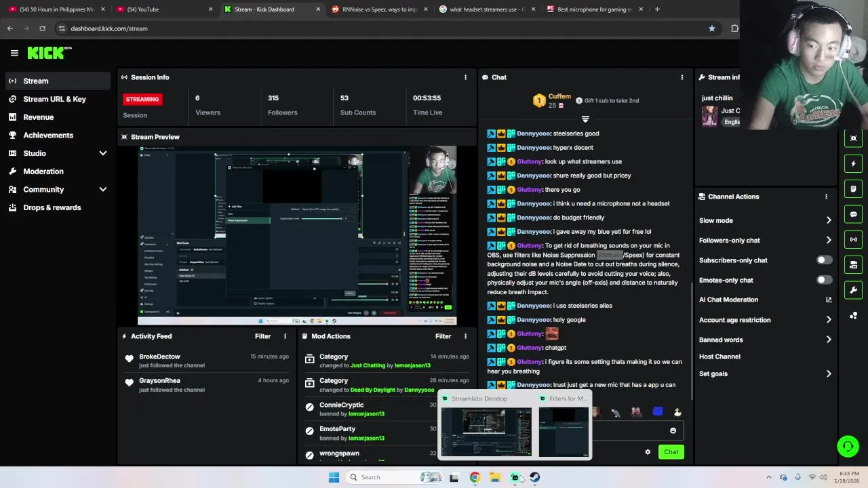Toggle Emotes-only chat
This screenshot has width=868, height=488.
click(x=824, y=280)
